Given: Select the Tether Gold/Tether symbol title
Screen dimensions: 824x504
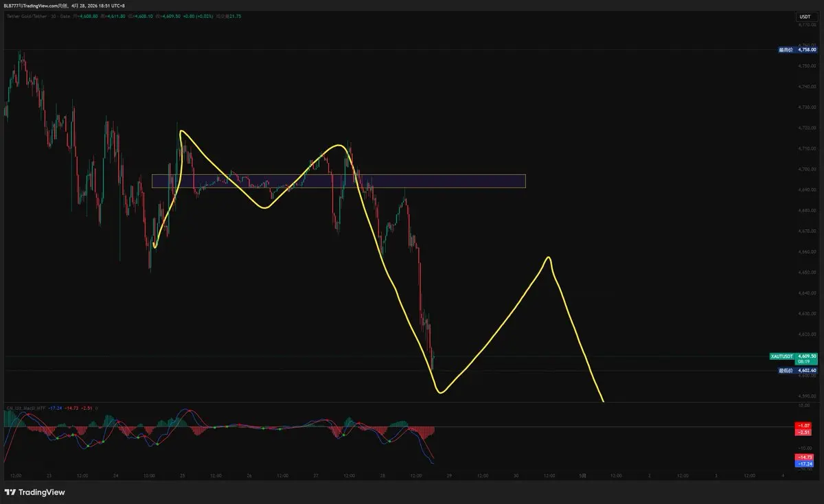Looking at the screenshot, I should pyautogui.click(x=27, y=16).
